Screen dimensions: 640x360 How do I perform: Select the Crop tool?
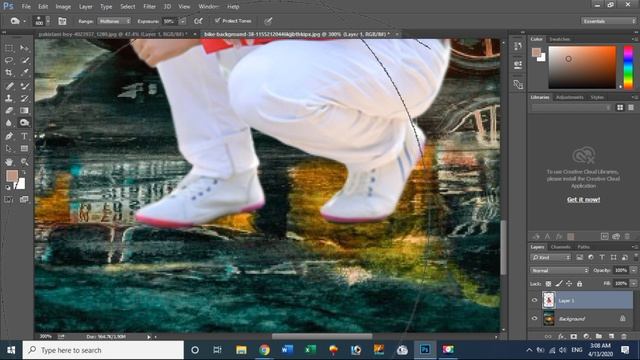tap(9, 73)
